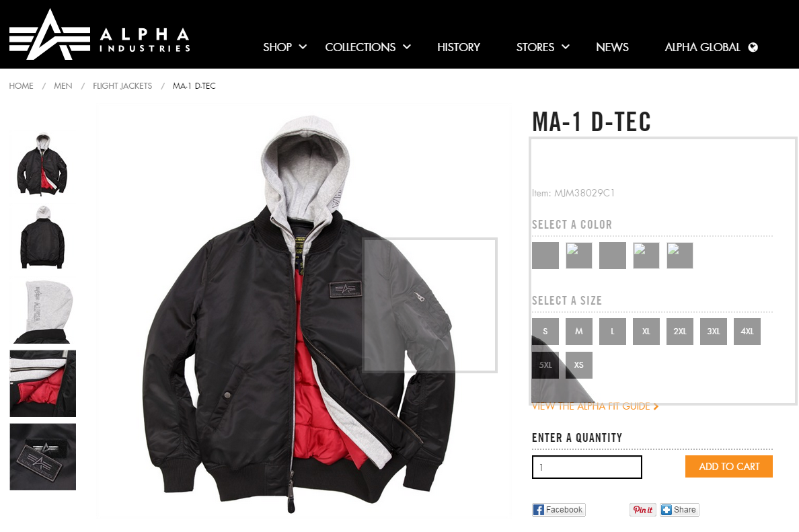The image size is (799, 532).
Task: Go to FLIGHT JACKETS breadcrumb
Action: (122, 85)
